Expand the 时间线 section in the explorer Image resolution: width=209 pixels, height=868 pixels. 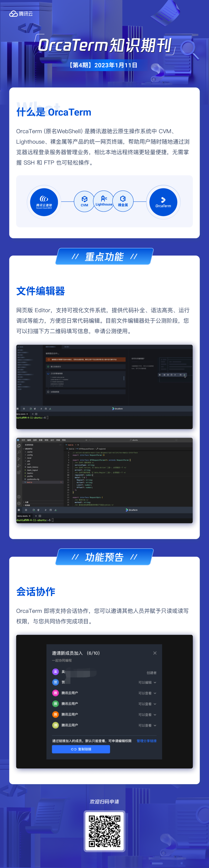27,505
